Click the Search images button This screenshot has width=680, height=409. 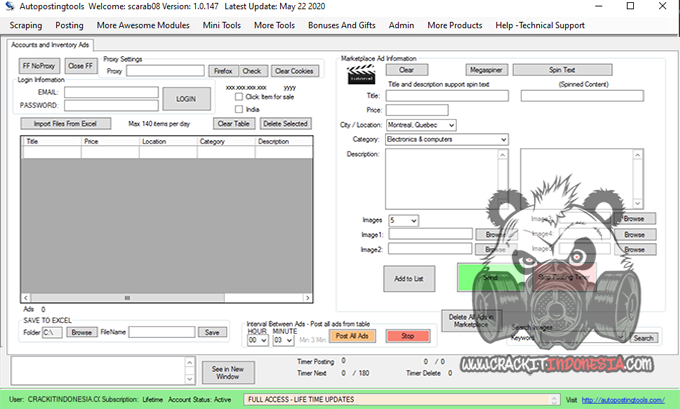pyautogui.click(x=643, y=338)
